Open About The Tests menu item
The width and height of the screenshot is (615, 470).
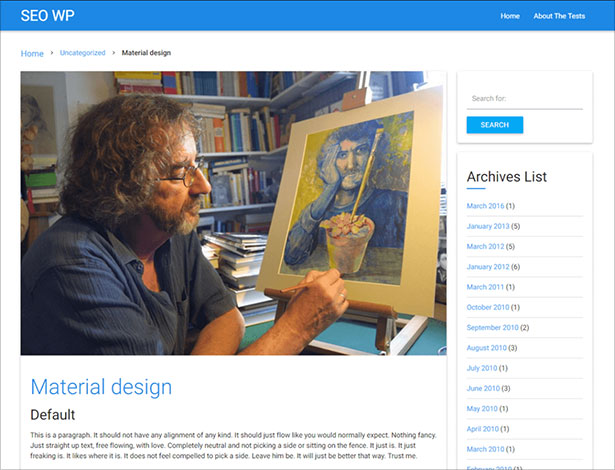click(559, 16)
